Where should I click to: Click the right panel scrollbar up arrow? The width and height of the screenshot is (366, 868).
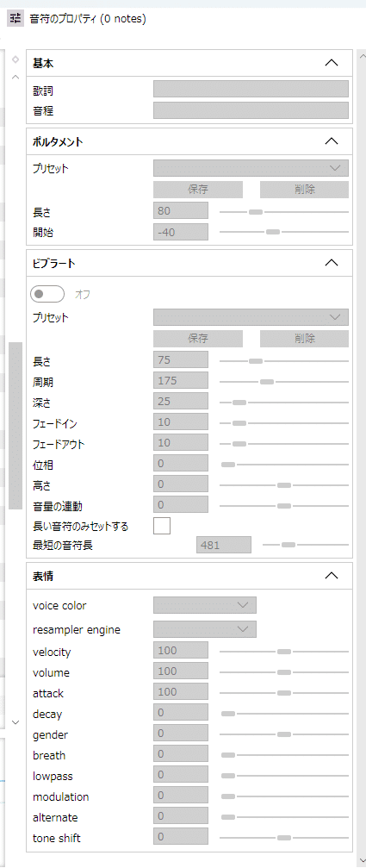[362, 55]
